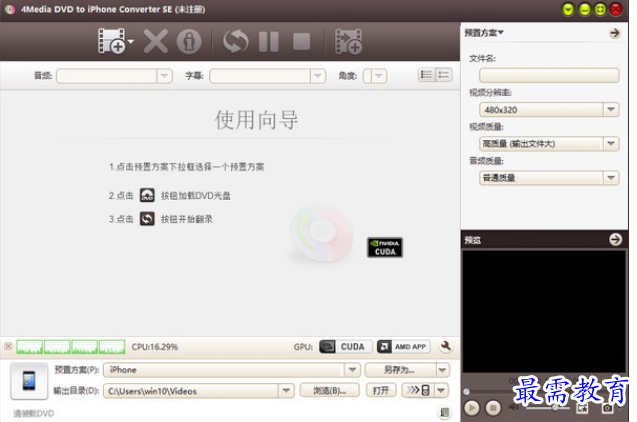Switch to detailed list view mode icon
Viewport: 637px width, 422px height.
click(x=426, y=75)
